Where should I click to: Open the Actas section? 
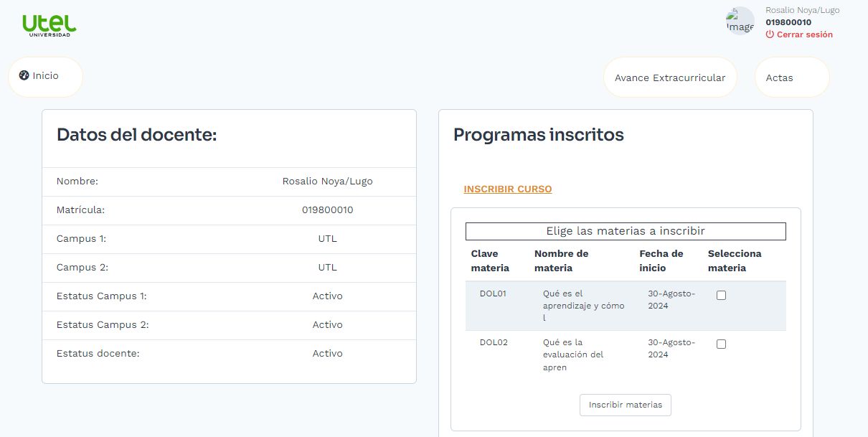point(781,77)
